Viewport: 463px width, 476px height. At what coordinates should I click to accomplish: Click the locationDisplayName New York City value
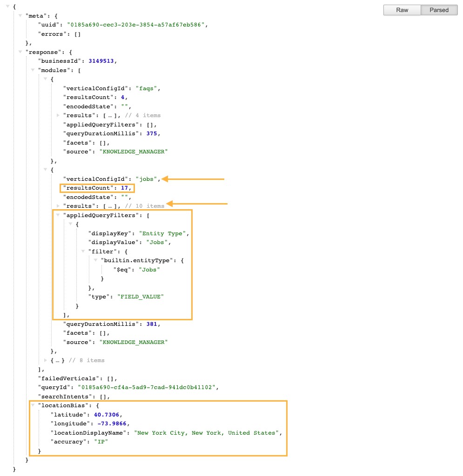[x=207, y=433]
